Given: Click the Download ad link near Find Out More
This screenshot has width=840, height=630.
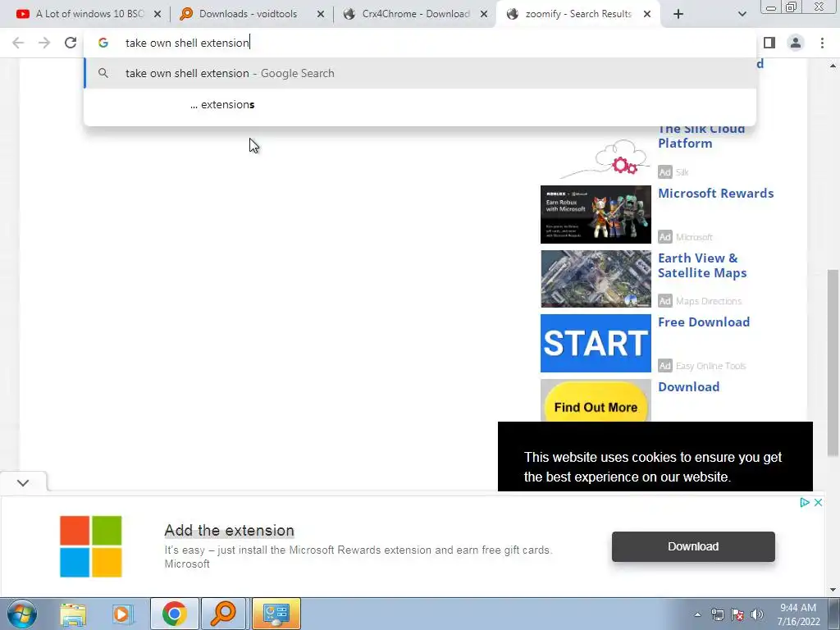Looking at the screenshot, I should (x=688, y=387).
